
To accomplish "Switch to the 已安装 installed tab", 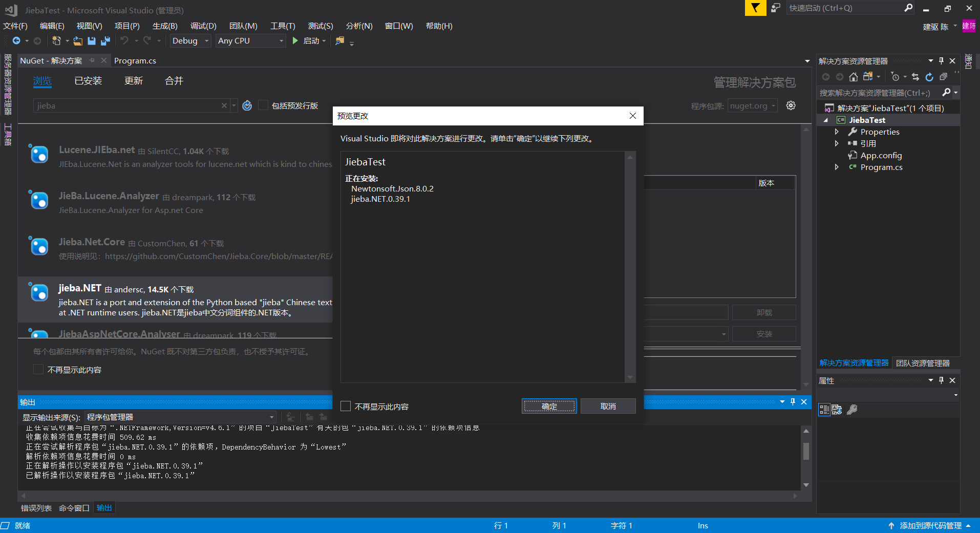I will tap(88, 80).
